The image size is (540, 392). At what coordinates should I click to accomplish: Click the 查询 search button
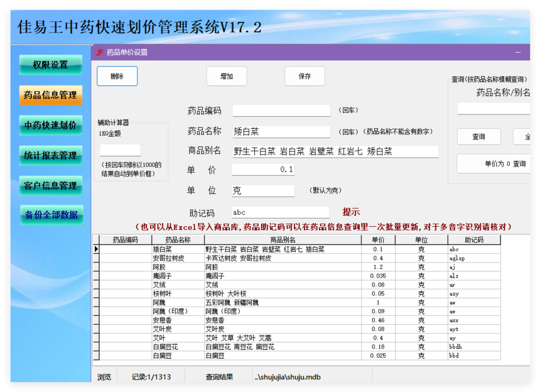pyautogui.click(x=478, y=136)
